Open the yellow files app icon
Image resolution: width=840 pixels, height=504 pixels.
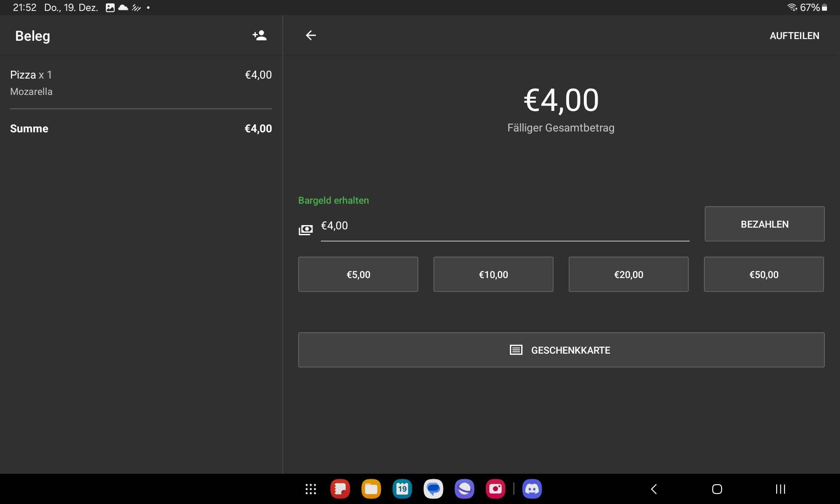point(371,489)
